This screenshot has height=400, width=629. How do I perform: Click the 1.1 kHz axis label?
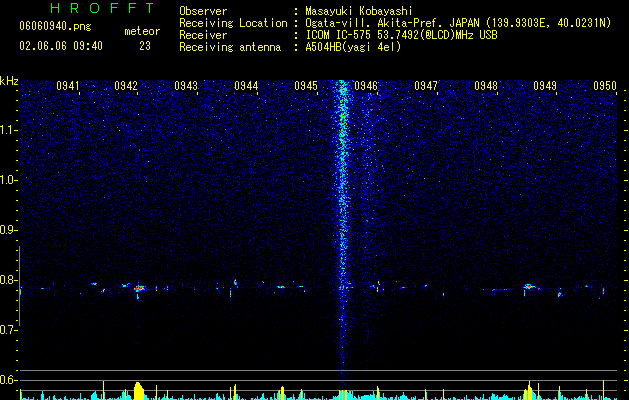tap(9, 130)
